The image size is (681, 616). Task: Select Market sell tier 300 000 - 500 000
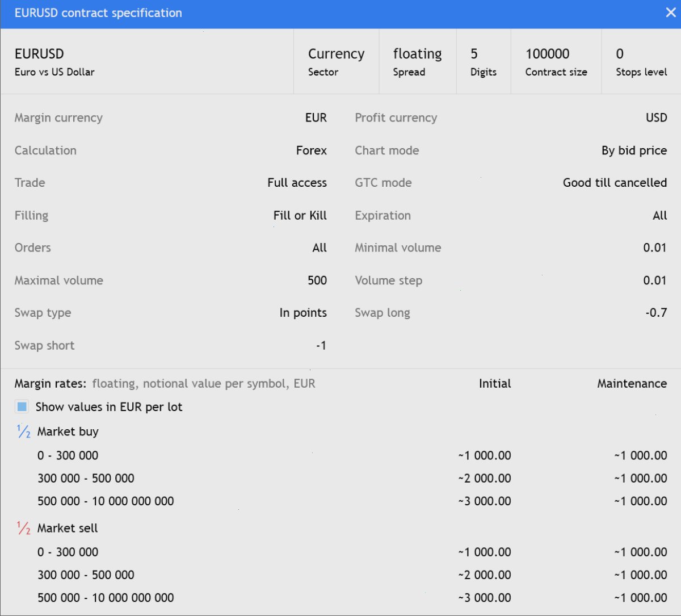(x=86, y=575)
